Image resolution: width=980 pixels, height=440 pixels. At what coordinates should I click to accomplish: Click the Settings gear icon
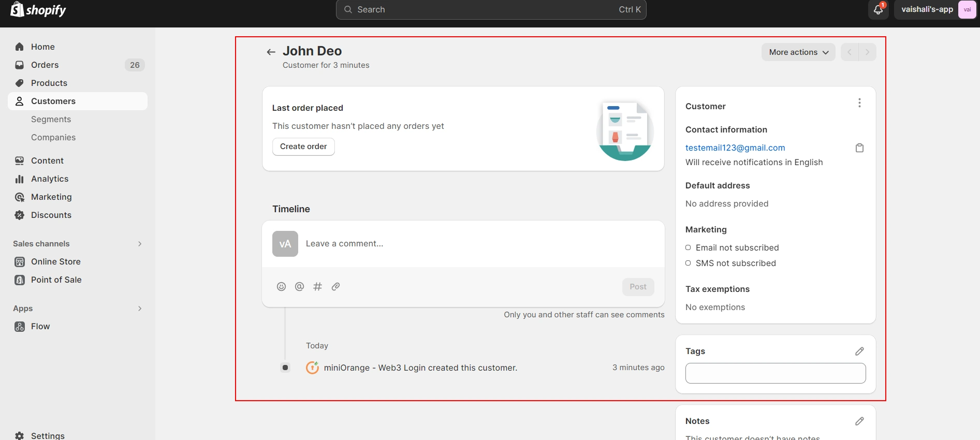point(20,435)
